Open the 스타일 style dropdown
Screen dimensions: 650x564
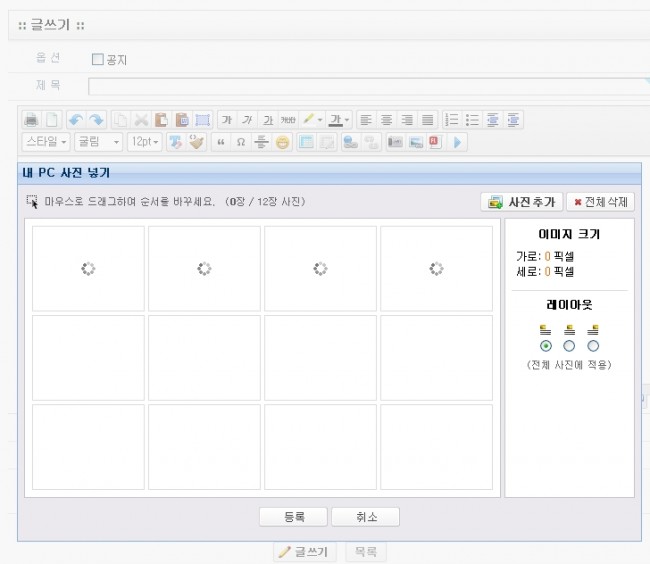click(46, 142)
